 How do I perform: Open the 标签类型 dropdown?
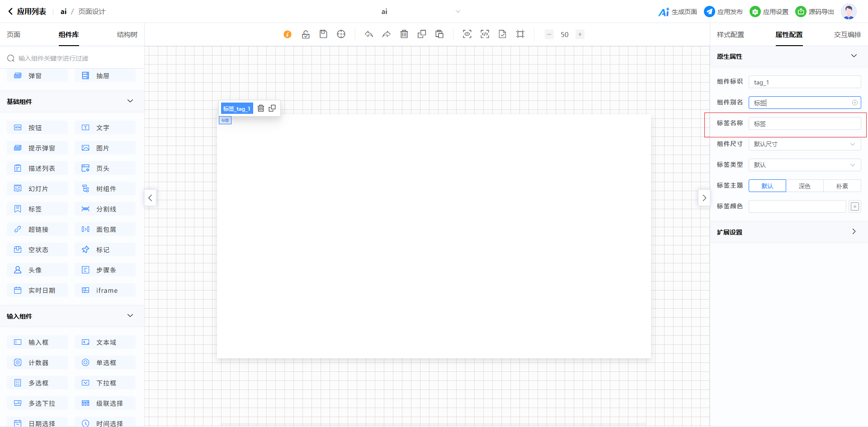coord(804,165)
